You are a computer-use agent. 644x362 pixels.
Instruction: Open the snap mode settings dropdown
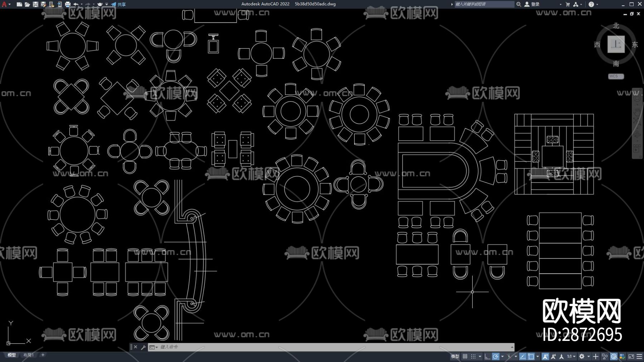(479, 357)
